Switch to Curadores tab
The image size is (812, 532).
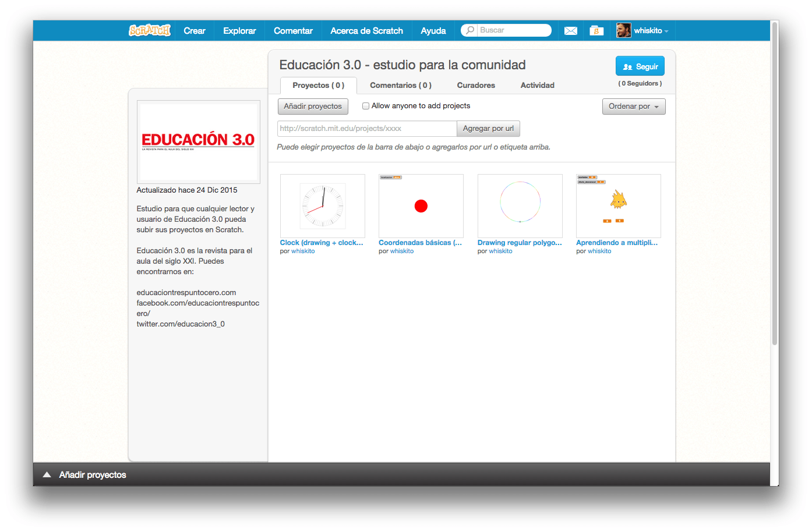tap(476, 85)
